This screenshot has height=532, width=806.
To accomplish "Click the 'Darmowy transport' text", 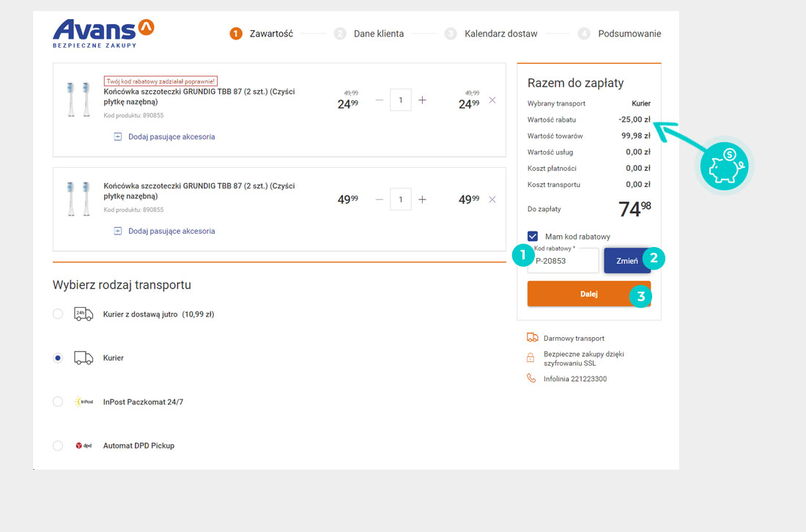I will click(574, 339).
